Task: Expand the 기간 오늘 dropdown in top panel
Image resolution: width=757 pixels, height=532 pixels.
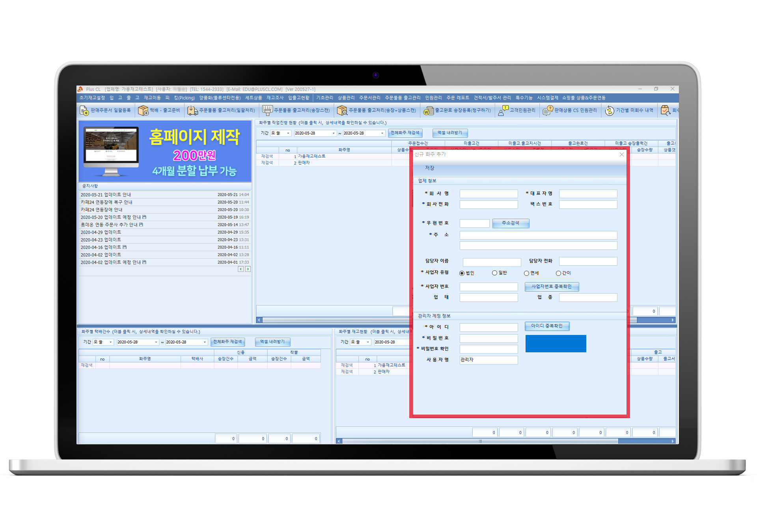Action: pyautogui.click(x=288, y=133)
